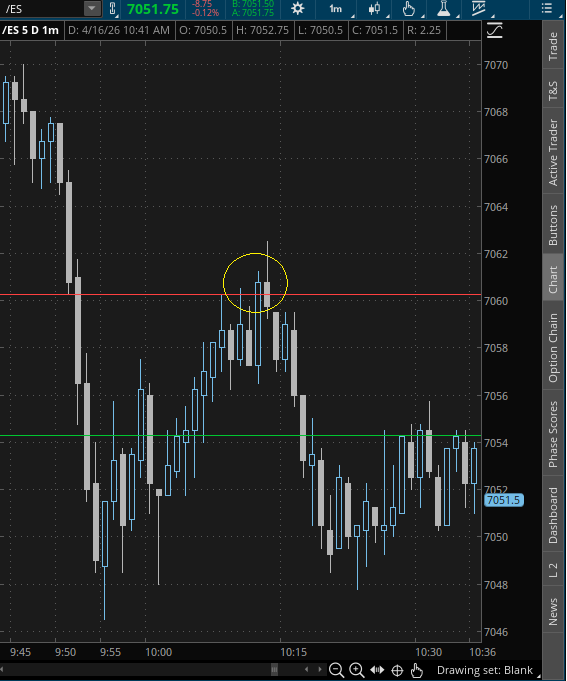Image resolution: width=567 pixels, height=681 pixels.
Task: Click the zoom out magnifier icon
Action: click(336, 670)
